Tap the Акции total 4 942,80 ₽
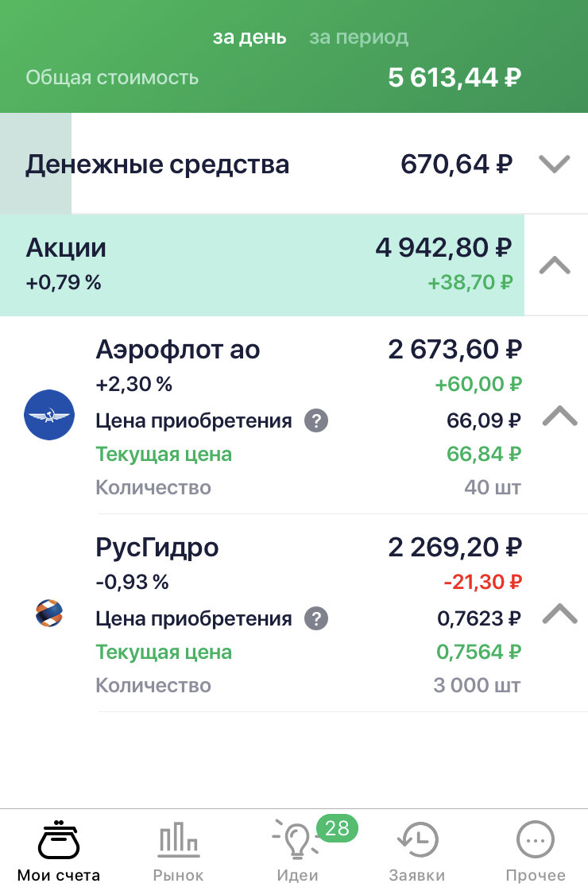This screenshot has width=588, height=887. pos(443,248)
